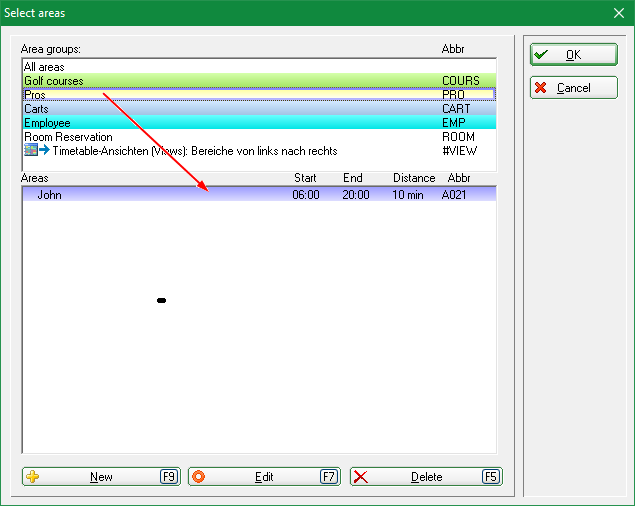This screenshot has width=635, height=506.
Task: Close the Select areas dialog
Action: point(618,13)
